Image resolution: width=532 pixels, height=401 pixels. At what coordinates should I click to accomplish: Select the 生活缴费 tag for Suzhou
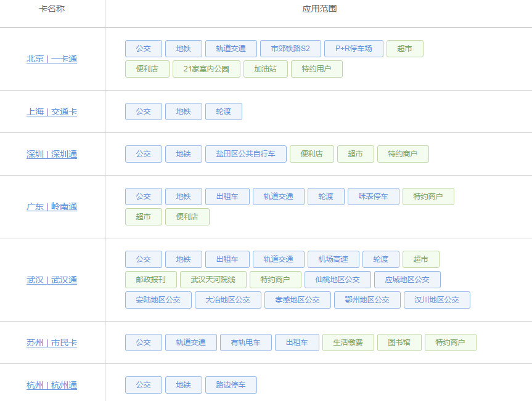coord(348,342)
